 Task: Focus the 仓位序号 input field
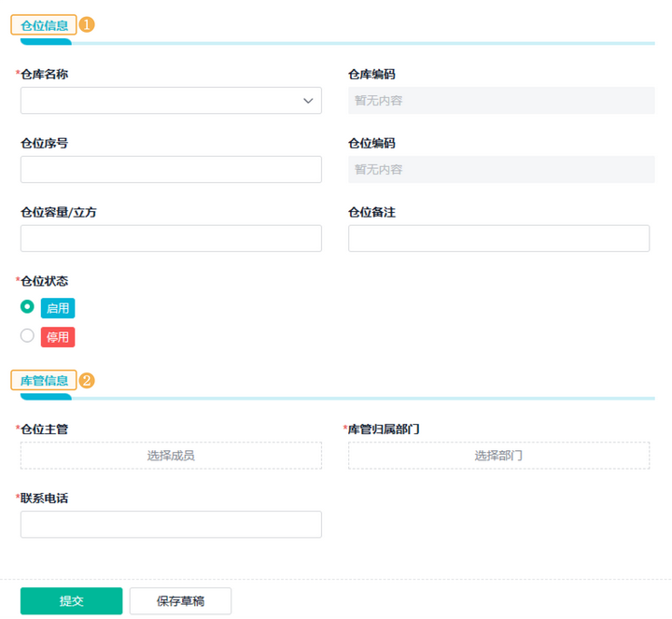(171, 169)
